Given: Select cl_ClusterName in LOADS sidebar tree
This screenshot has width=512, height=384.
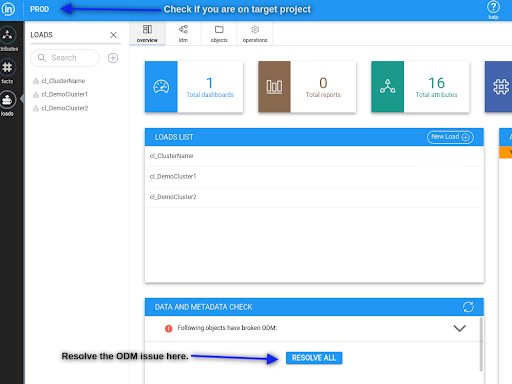Looking at the screenshot, I should click(63, 81).
